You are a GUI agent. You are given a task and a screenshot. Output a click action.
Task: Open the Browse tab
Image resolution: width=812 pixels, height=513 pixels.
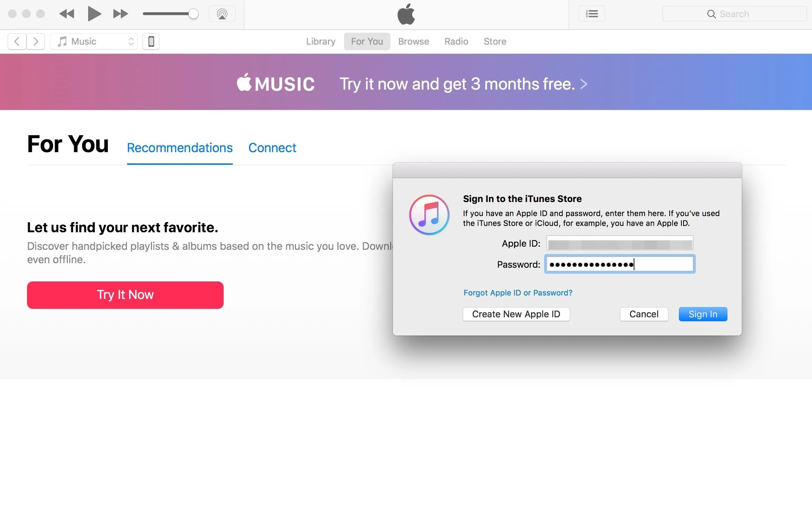coord(414,41)
